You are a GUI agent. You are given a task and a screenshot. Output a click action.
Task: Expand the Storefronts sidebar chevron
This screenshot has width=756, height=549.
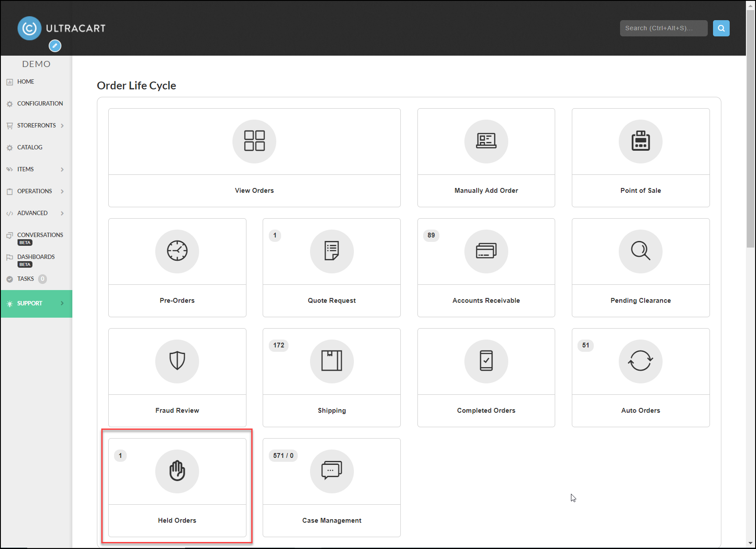click(62, 126)
